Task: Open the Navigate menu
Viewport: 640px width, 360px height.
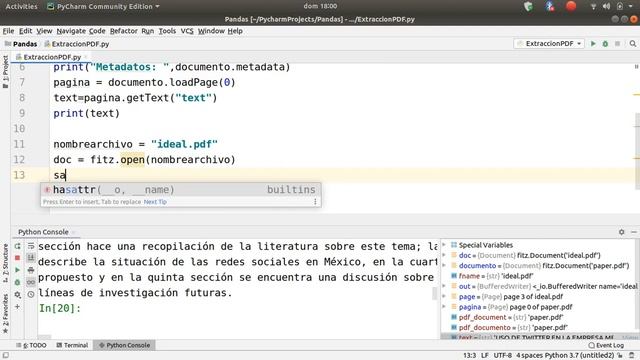Action: coord(71,31)
